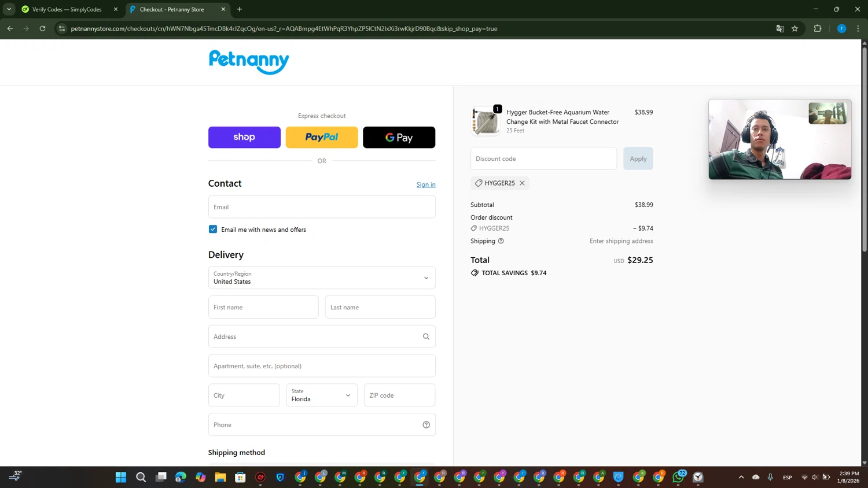Open File Explorer from the taskbar

tap(220, 477)
